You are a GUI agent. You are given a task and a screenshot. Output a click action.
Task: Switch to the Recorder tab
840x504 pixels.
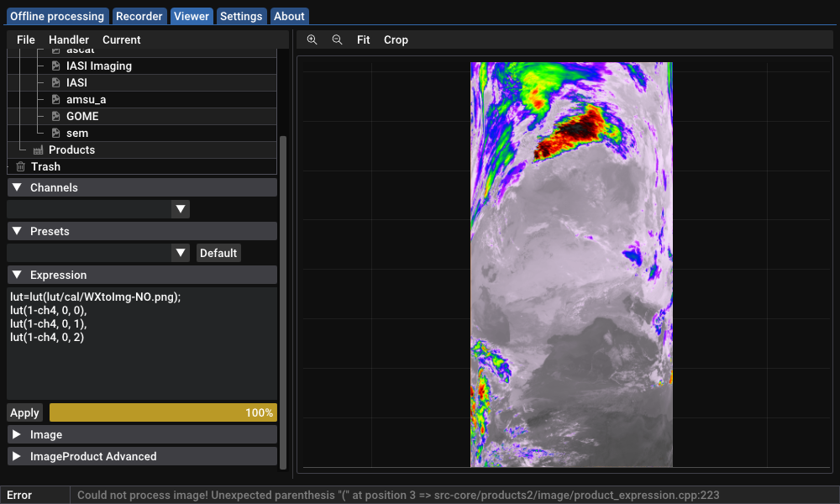pos(139,16)
